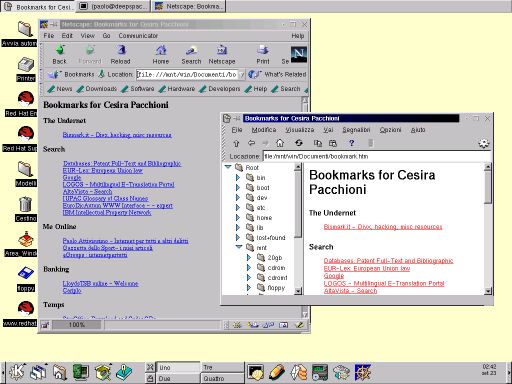Expand the dev folder

coord(238,198)
